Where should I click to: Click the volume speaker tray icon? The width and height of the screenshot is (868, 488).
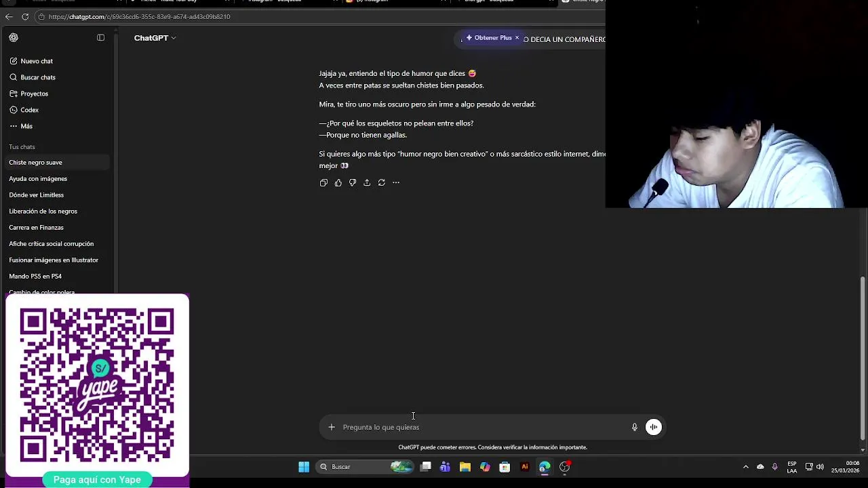coord(821,467)
